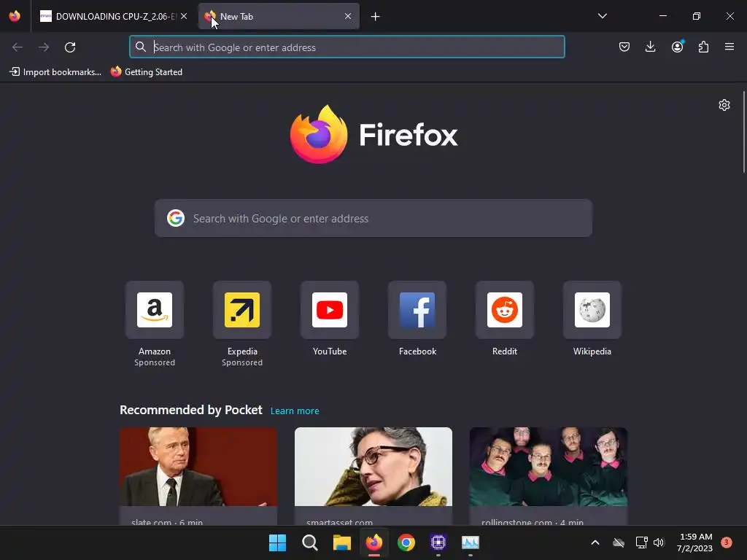
Task: Open volume speaker tray icon
Action: click(x=659, y=542)
